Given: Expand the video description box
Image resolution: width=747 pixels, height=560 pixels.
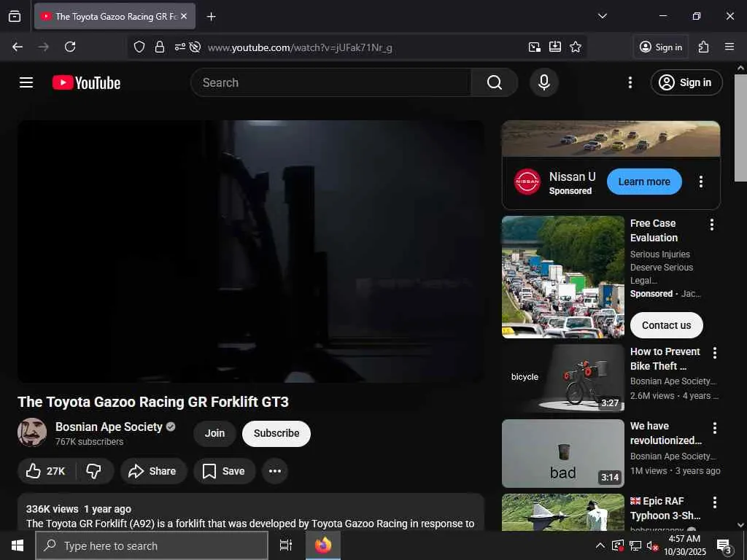Looking at the screenshot, I should click(x=251, y=512).
